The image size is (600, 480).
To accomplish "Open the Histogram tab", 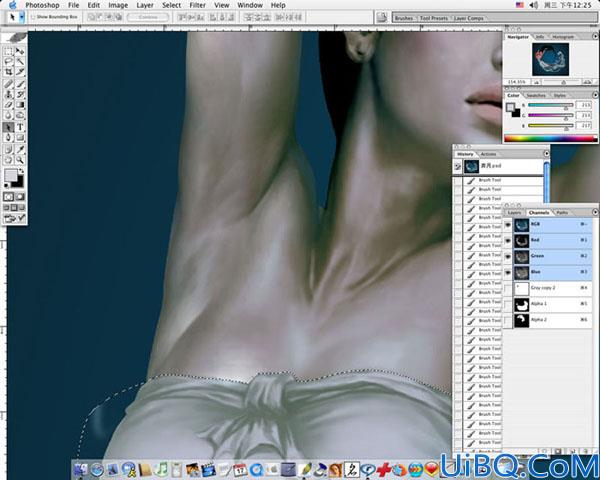I will pos(563,37).
